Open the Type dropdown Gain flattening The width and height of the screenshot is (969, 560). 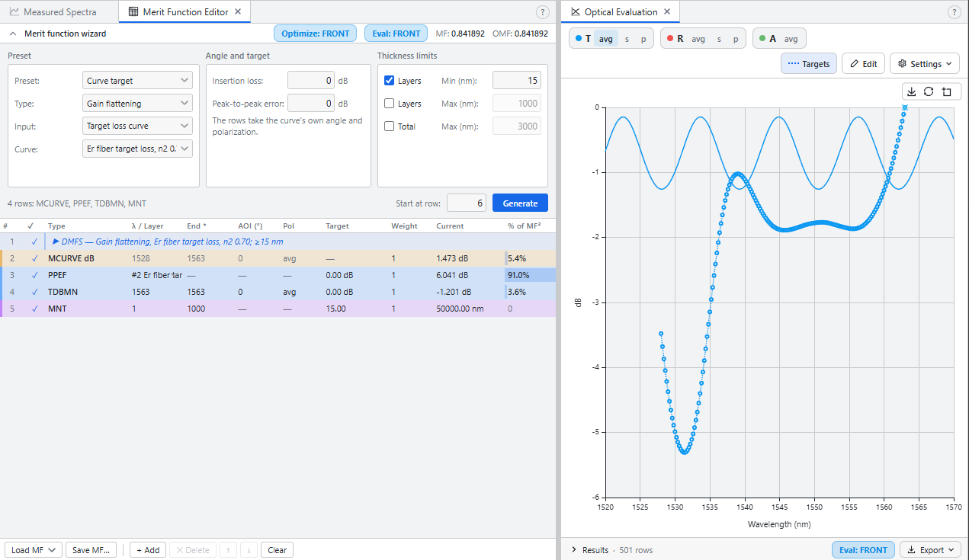pyautogui.click(x=137, y=103)
